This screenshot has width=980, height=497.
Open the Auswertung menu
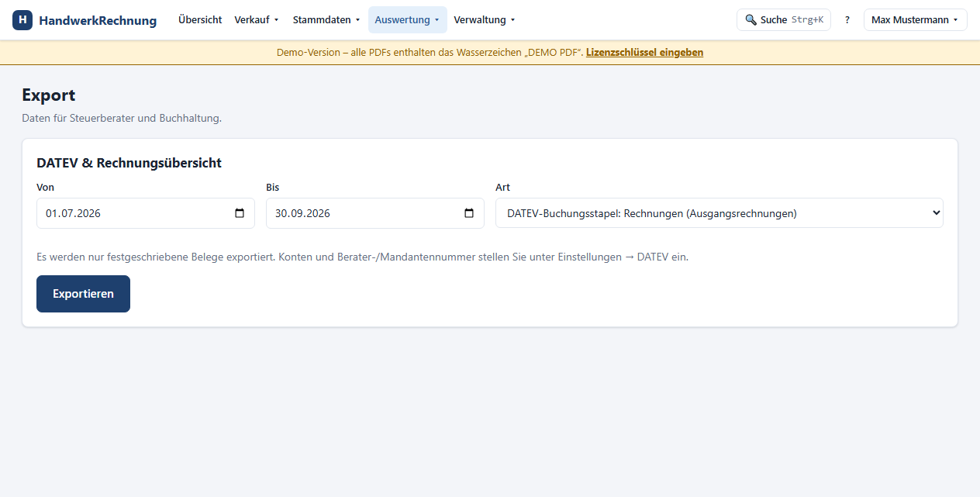click(x=408, y=20)
